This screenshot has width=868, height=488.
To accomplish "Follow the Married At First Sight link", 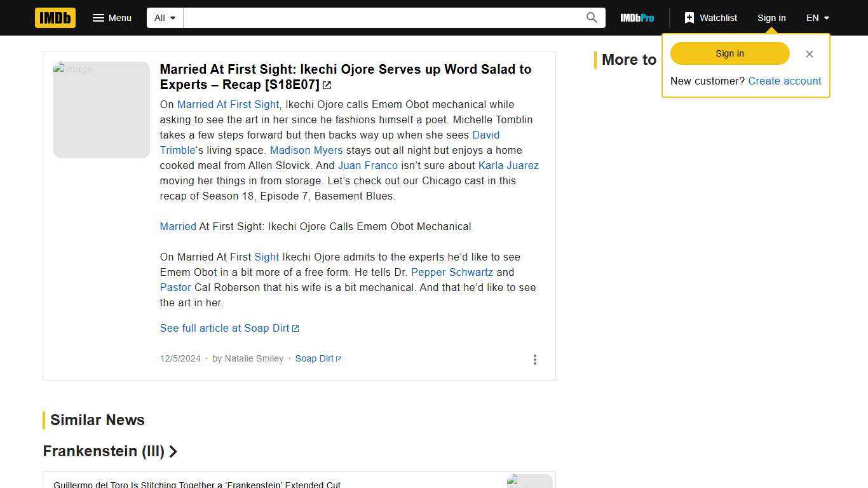I will point(228,104).
